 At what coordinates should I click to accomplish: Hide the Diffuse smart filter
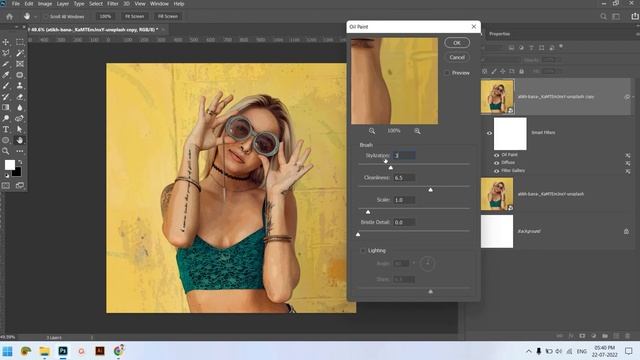point(497,163)
